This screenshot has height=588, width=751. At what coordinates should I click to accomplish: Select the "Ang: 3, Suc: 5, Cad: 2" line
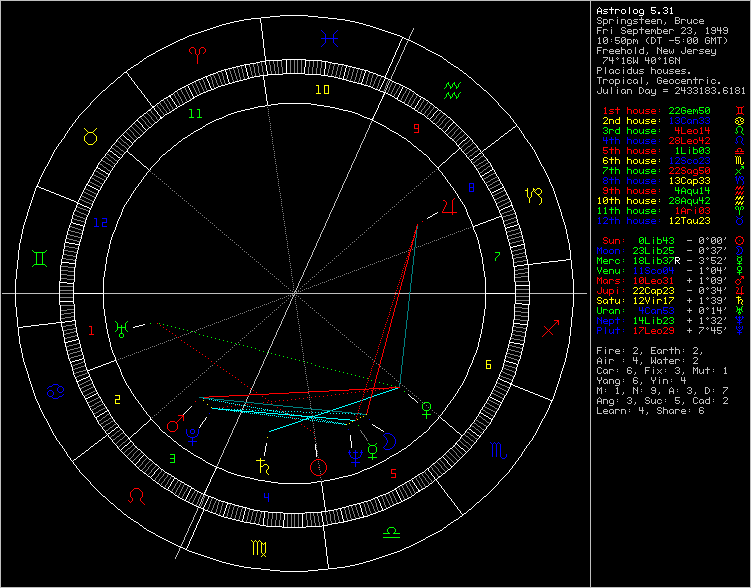click(662, 401)
